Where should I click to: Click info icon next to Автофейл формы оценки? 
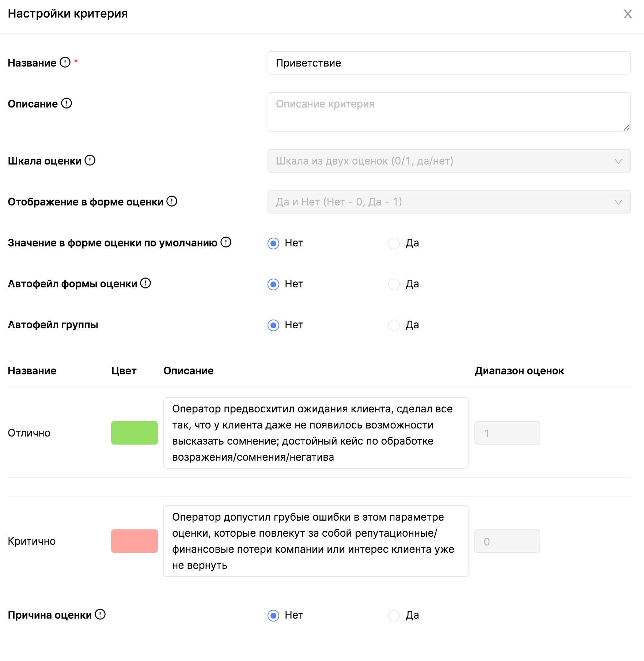coord(145,283)
